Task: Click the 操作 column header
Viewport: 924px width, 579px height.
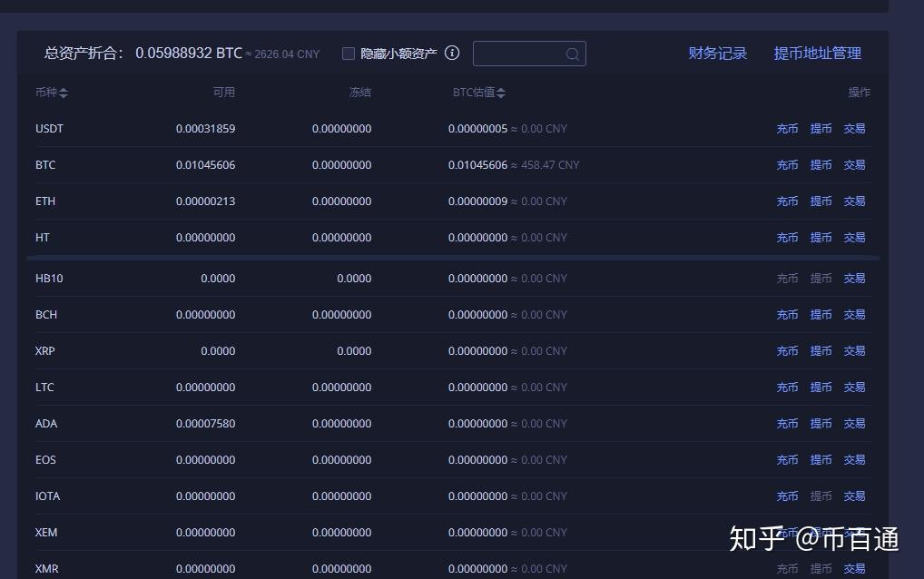Action: coord(860,93)
